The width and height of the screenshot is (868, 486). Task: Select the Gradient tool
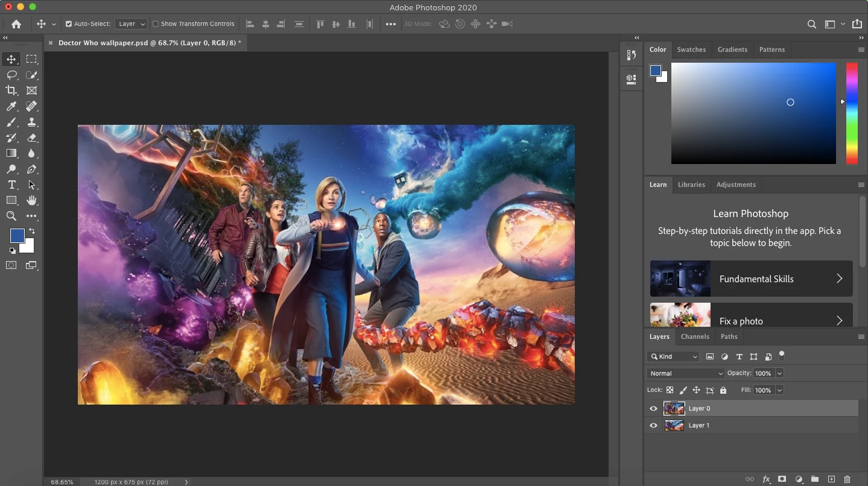pyautogui.click(x=11, y=153)
